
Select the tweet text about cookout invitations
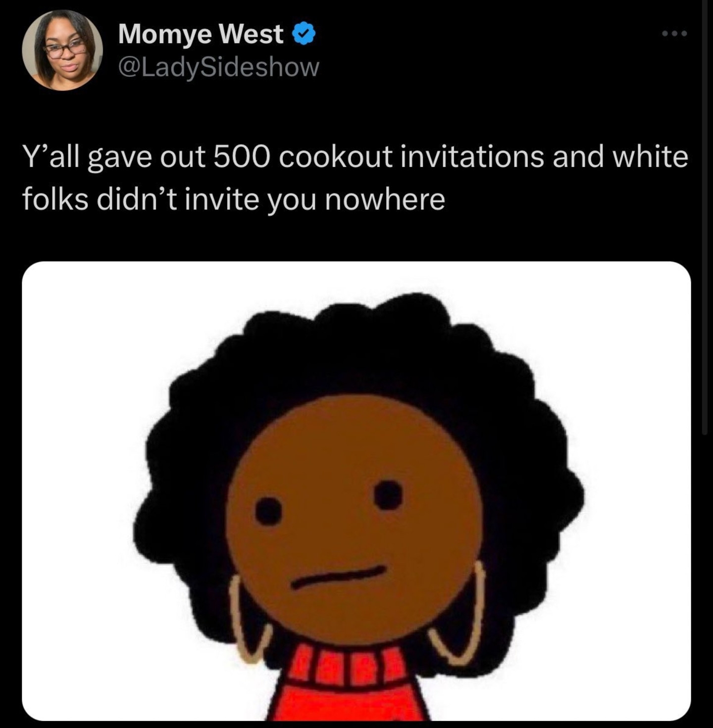(x=355, y=178)
